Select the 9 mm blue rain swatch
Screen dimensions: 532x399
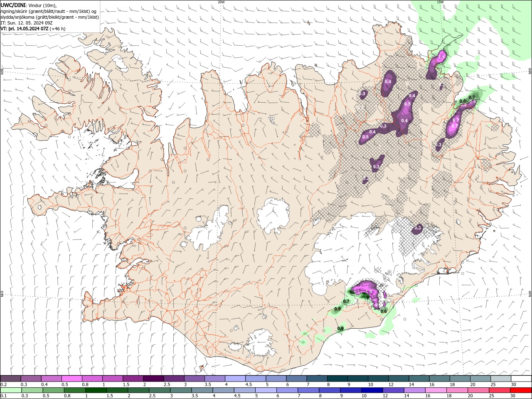click(x=351, y=390)
